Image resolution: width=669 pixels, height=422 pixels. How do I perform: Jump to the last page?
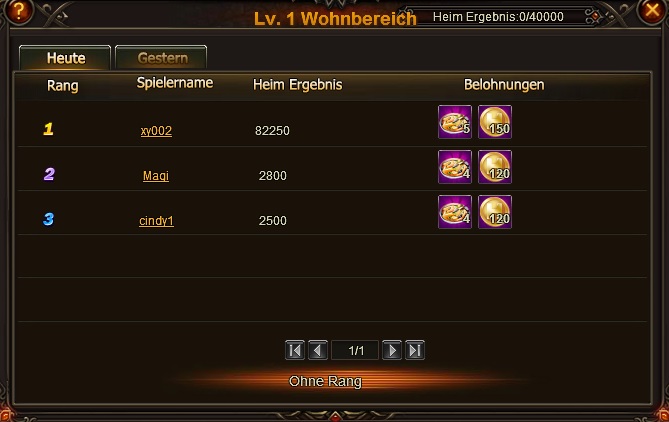[x=415, y=350]
